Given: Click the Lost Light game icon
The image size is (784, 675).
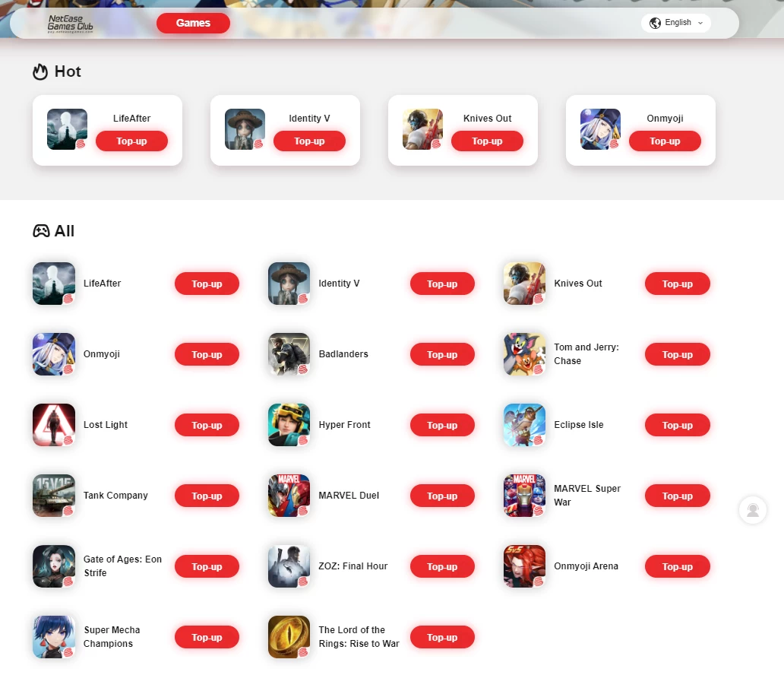Looking at the screenshot, I should coord(54,425).
